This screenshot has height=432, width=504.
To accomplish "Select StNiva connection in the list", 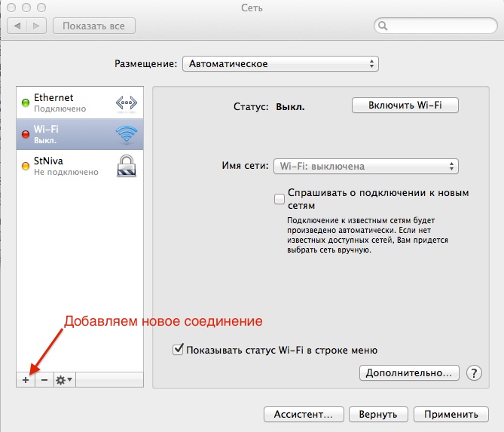I will pos(64,166).
